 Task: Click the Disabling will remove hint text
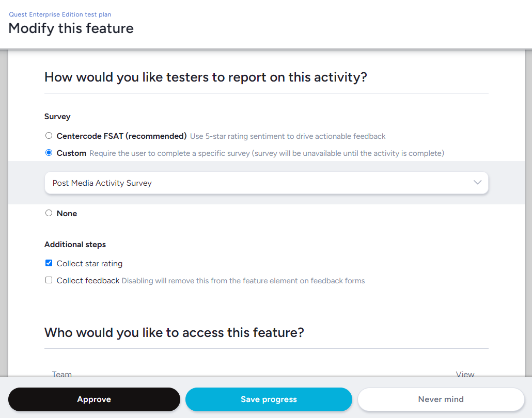click(243, 281)
